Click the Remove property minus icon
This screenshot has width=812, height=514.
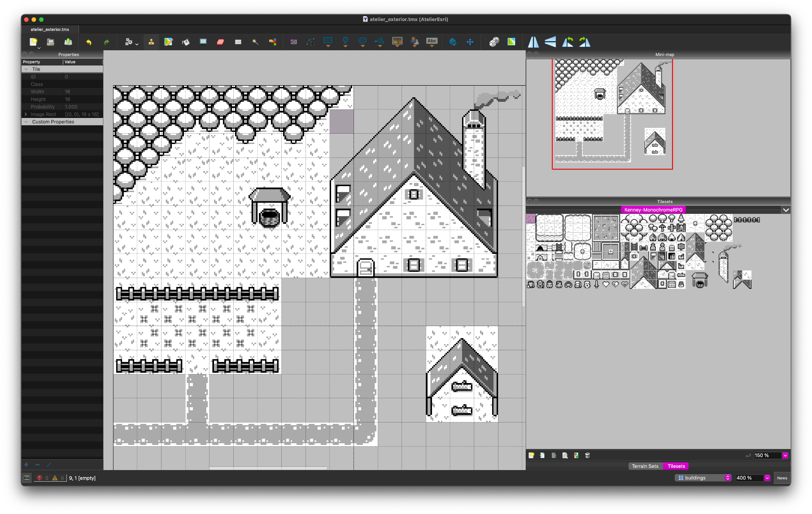(38, 465)
